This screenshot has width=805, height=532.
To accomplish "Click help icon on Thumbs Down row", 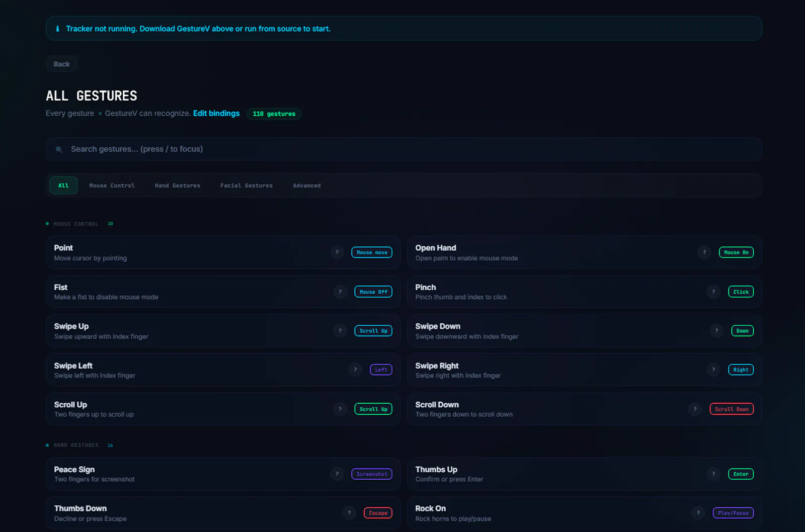I will [x=349, y=513].
